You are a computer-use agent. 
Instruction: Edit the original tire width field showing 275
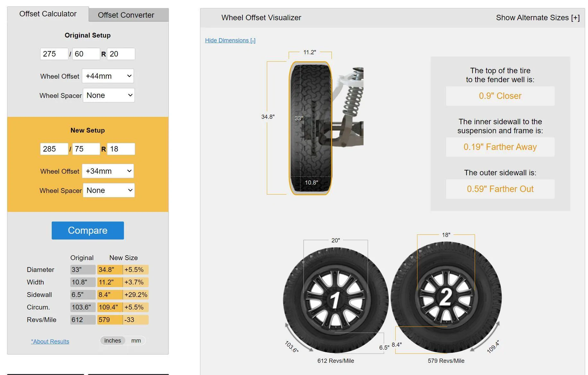click(54, 54)
